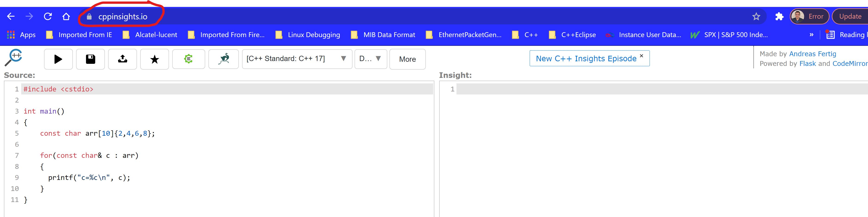The height and width of the screenshot is (217, 868).
Task: Click the upload share icon
Action: coord(122,59)
